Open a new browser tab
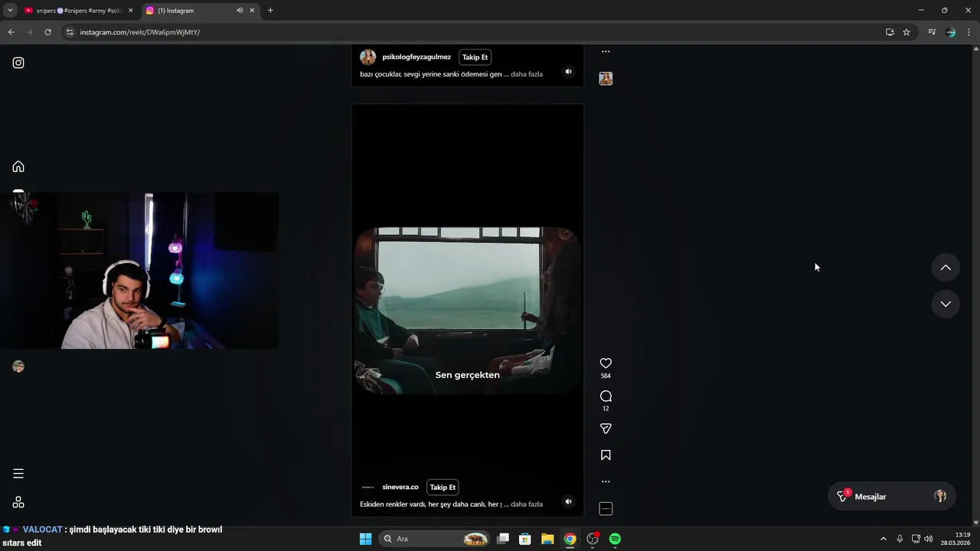The image size is (980, 551). tap(270, 11)
